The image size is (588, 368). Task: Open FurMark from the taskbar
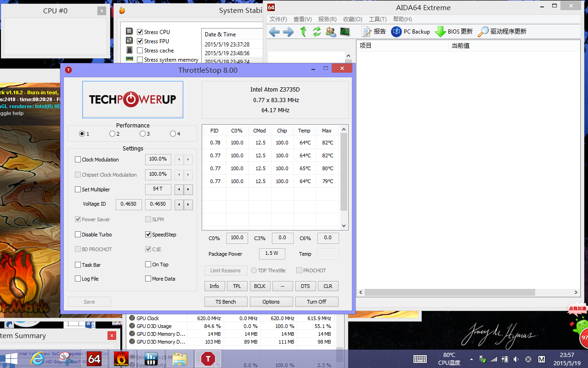point(121,359)
